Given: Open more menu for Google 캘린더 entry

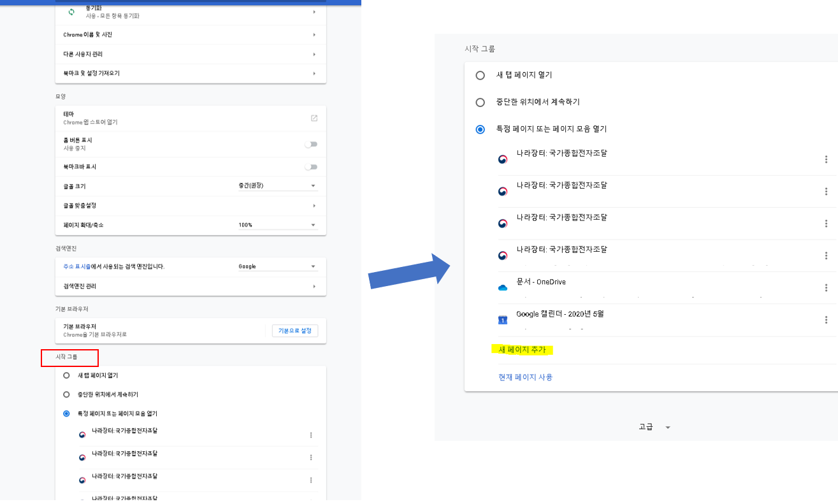Looking at the screenshot, I should 826,320.
